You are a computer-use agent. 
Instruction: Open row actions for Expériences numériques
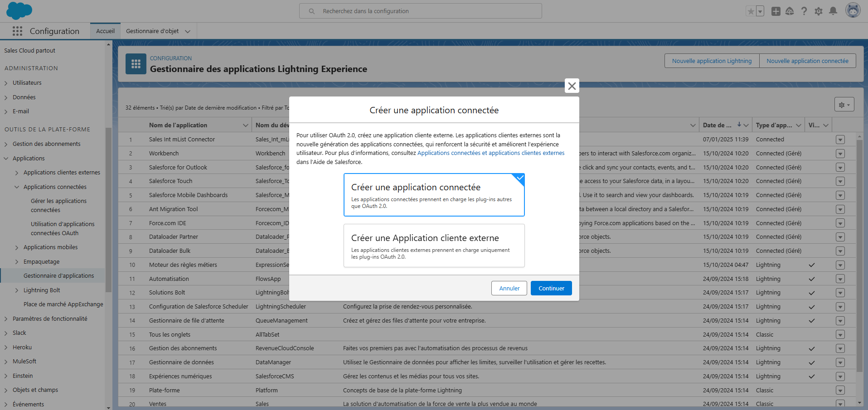[x=840, y=376]
